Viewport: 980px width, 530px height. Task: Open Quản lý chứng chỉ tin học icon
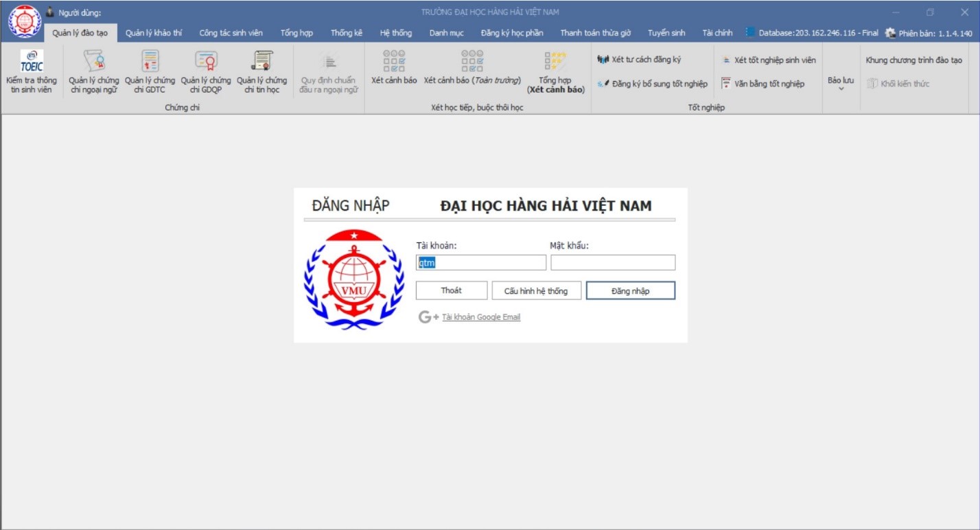point(261,62)
